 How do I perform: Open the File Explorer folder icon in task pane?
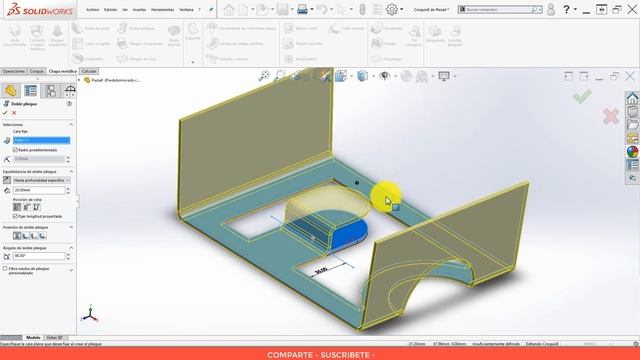coord(633,125)
